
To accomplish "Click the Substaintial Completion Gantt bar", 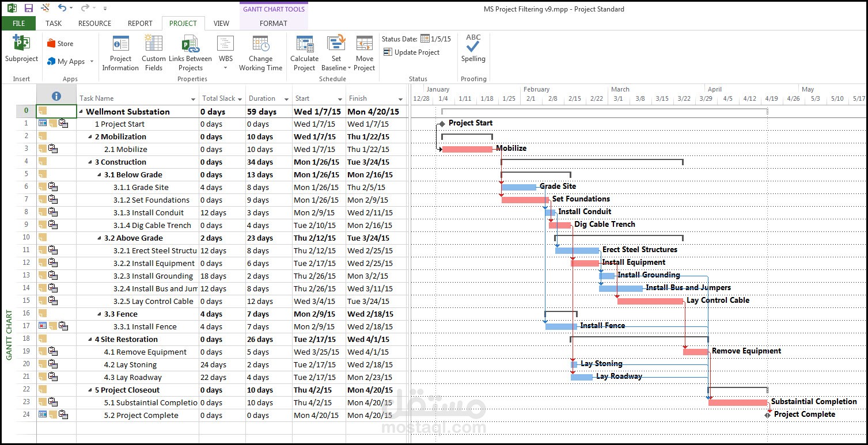I will pos(738,402).
